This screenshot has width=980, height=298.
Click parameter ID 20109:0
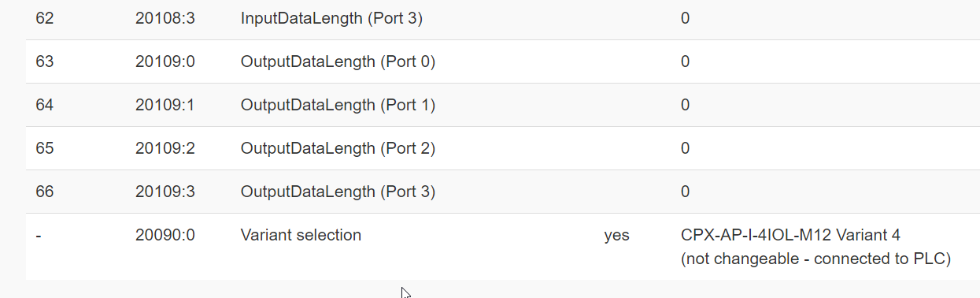[165, 61]
